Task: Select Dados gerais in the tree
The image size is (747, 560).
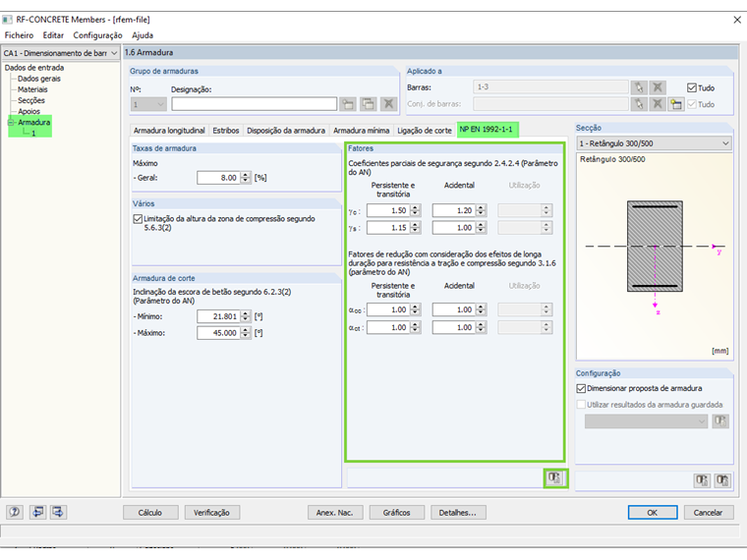Action: pyautogui.click(x=39, y=79)
